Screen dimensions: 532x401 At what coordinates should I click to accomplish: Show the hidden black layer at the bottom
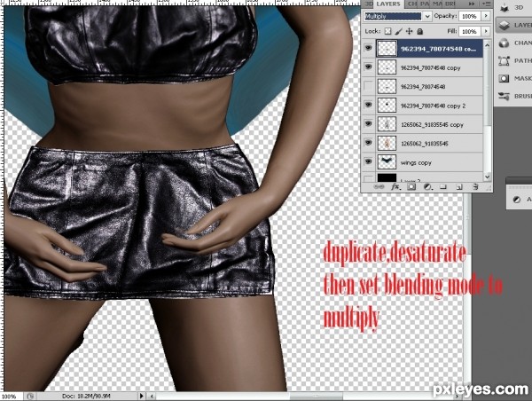pos(369,178)
